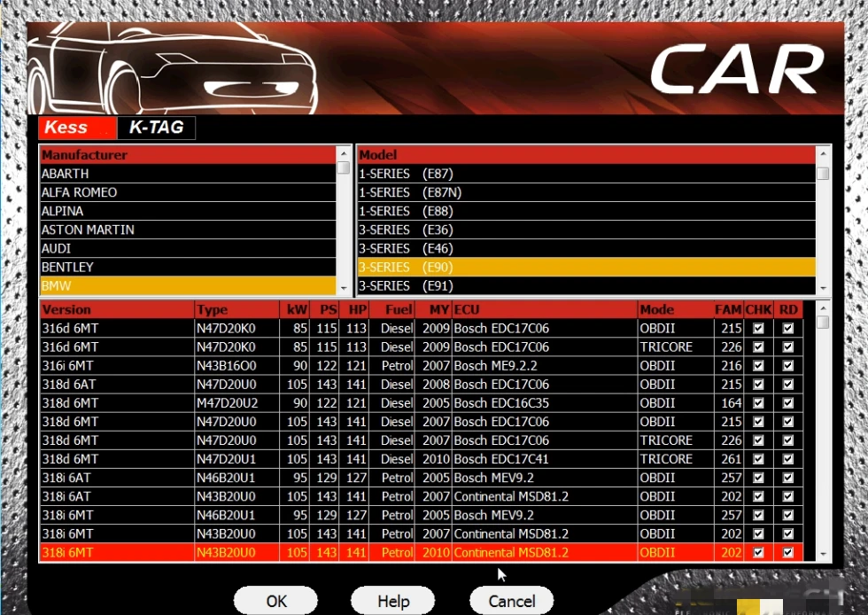
Task: Click the ECU column header
Action: [x=545, y=309]
